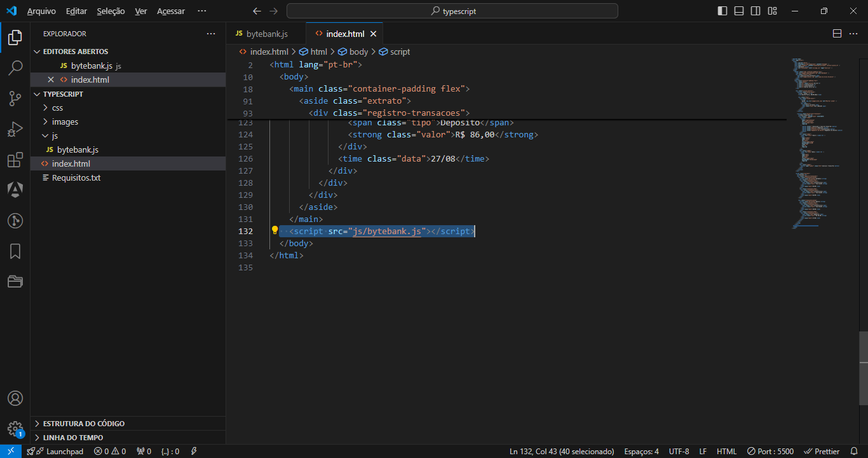868x458 pixels.
Task: Open the Source Control view
Action: pyautogui.click(x=15, y=99)
